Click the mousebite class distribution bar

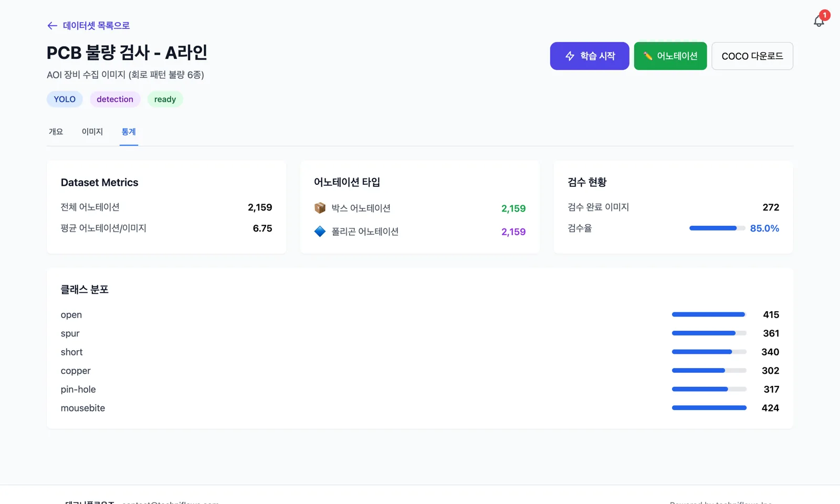click(x=709, y=408)
